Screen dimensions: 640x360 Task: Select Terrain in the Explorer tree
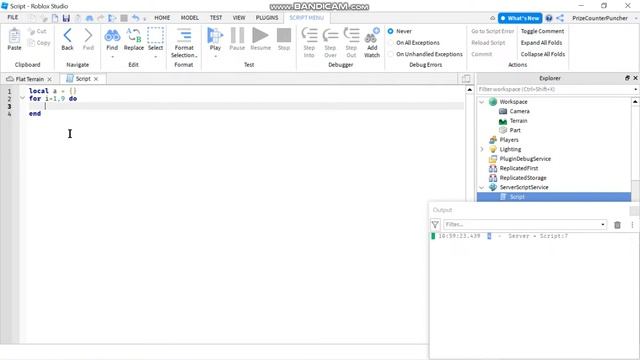518,121
